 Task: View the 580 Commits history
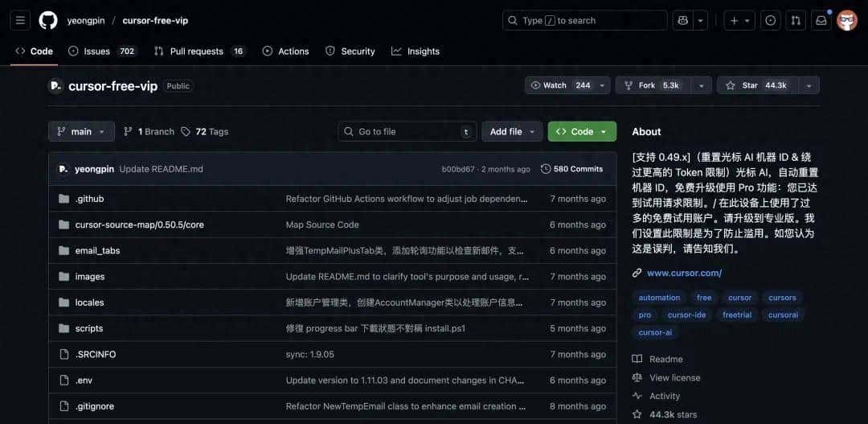coord(572,169)
